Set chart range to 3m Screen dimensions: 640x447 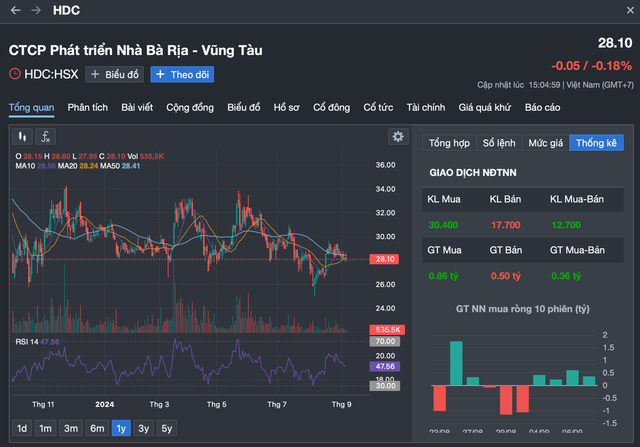tap(71, 428)
